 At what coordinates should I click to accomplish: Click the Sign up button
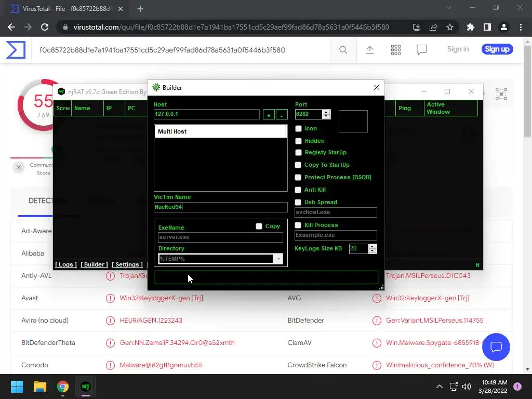tap(497, 49)
